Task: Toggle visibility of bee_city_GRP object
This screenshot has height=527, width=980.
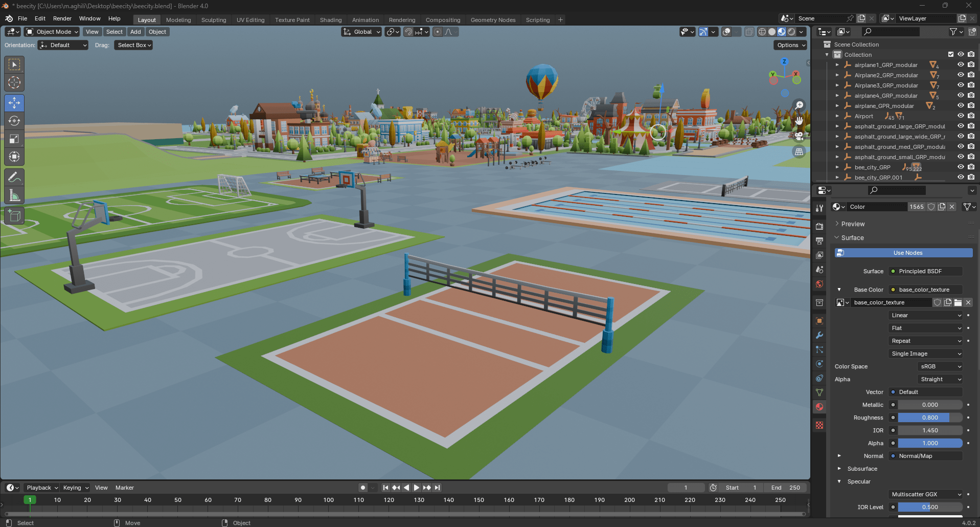Action: [x=961, y=167]
